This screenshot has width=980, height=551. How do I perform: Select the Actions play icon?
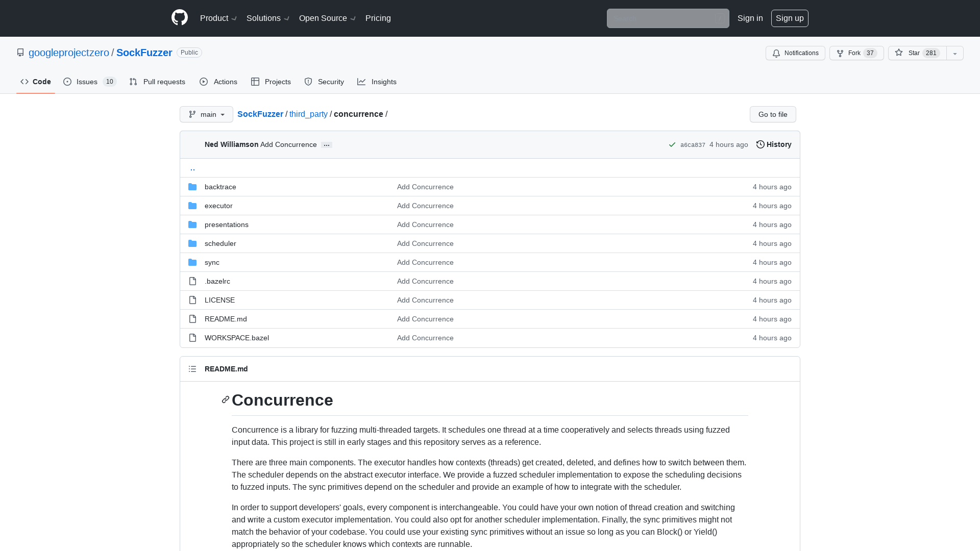(204, 82)
